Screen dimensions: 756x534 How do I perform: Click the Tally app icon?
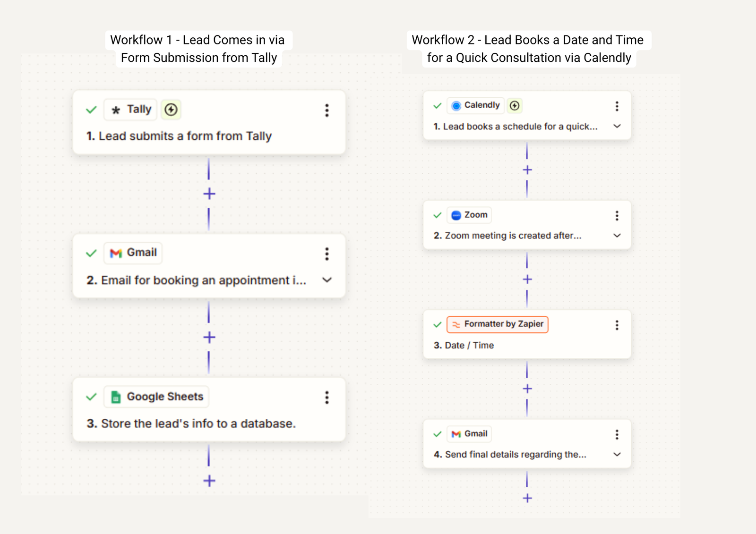pos(116,110)
